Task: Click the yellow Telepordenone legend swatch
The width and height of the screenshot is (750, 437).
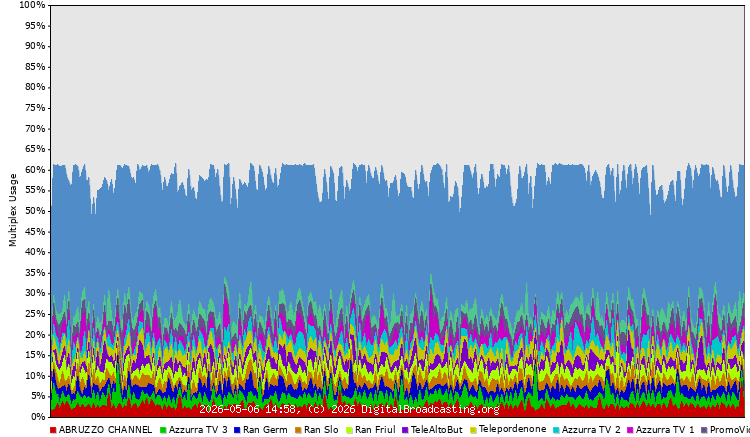Action: point(474,430)
